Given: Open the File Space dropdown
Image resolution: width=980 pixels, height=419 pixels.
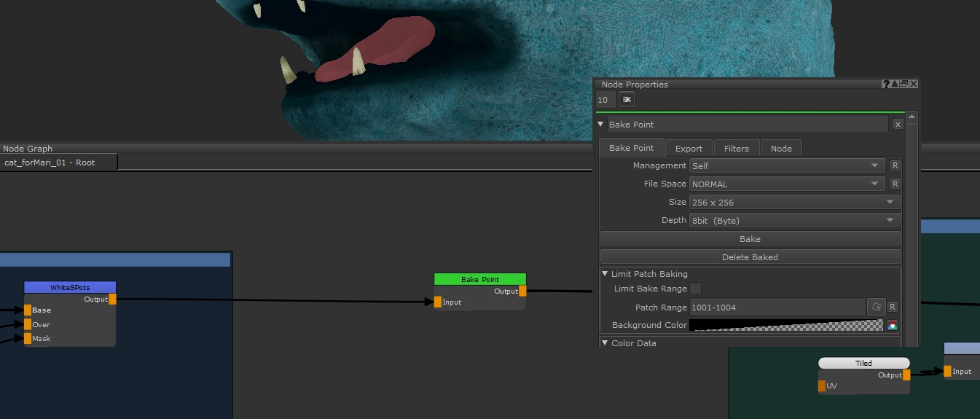Looking at the screenshot, I should (x=787, y=184).
